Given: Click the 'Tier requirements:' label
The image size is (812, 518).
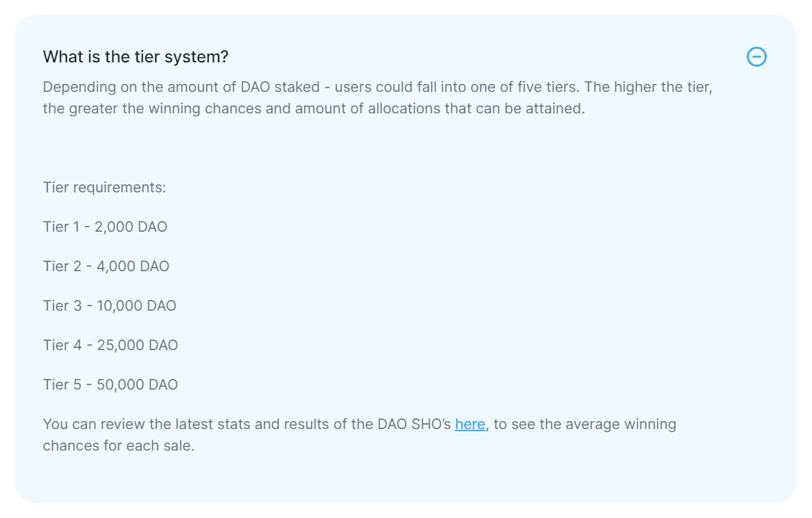Looking at the screenshot, I should [104, 187].
